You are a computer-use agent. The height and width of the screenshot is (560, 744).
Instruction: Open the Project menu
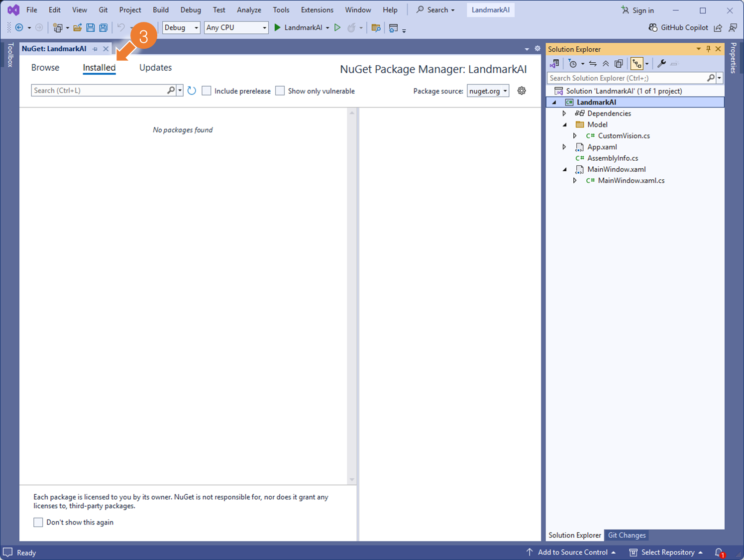(130, 10)
